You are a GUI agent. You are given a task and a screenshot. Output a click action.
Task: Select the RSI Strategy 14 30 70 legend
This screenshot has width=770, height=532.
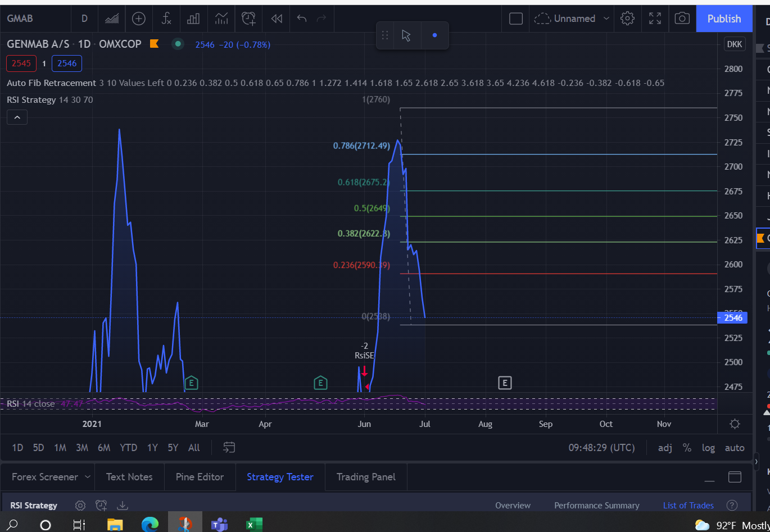pos(50,100)
